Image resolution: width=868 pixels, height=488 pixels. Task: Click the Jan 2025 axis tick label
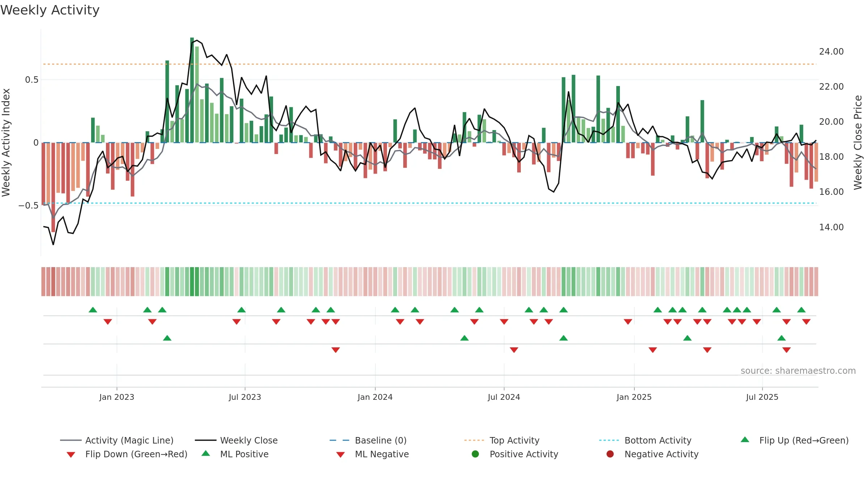point(634,397)
